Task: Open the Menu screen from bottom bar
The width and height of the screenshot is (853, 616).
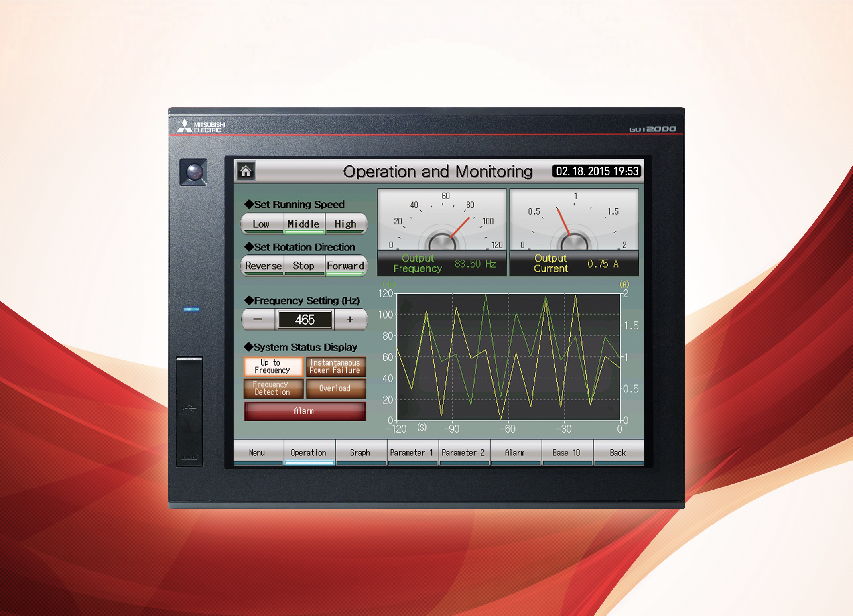Action: 257,453
